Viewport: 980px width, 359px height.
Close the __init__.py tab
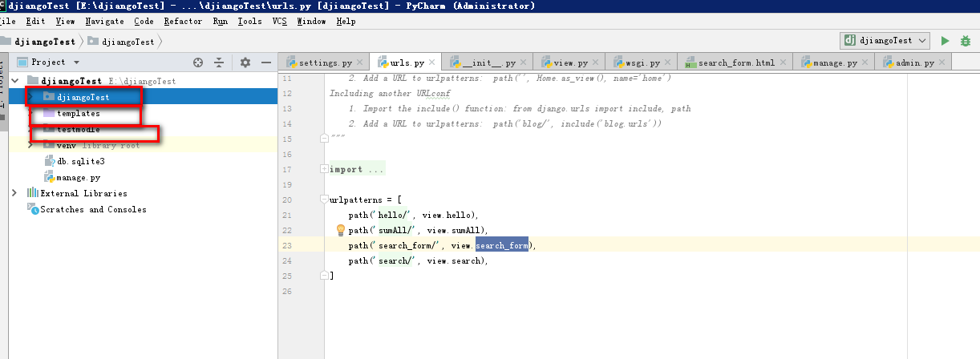click(x=522, y=63)
